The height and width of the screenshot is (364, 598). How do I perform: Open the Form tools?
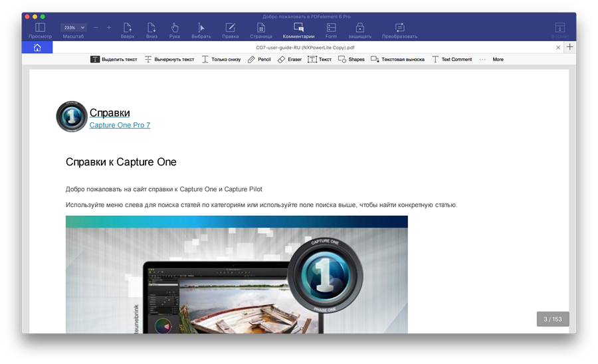point(331,31)
